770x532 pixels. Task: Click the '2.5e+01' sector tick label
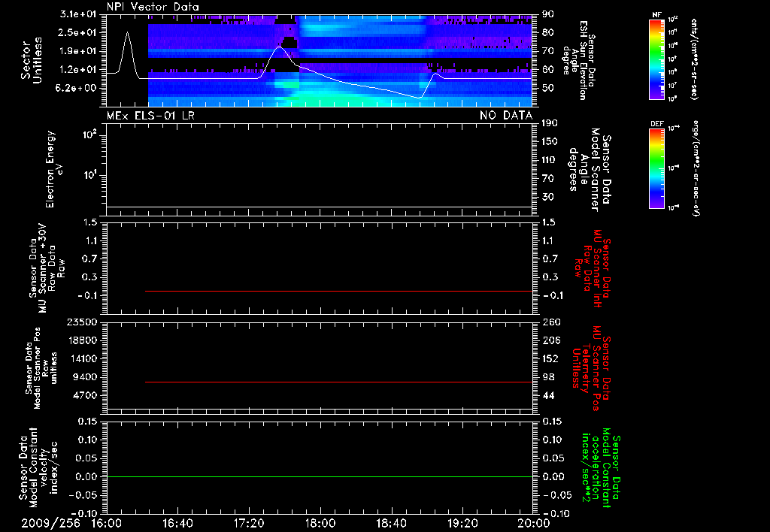pyautogui.click(x=78, y=32)
